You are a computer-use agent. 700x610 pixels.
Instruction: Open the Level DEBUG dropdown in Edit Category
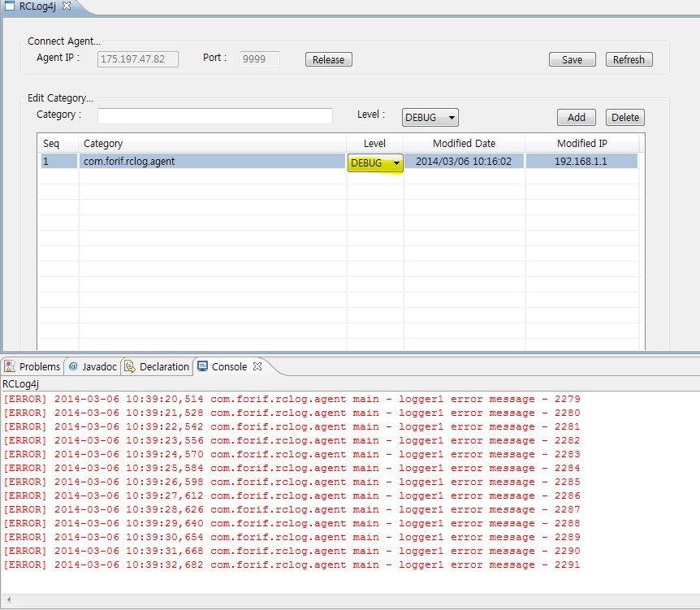430,118
